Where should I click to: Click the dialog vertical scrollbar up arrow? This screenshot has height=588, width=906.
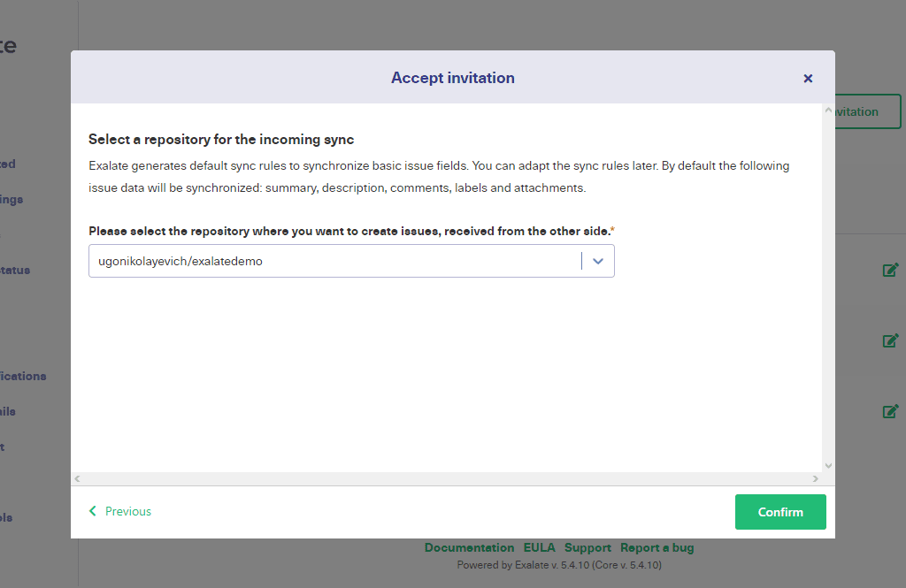click(828, 110)
